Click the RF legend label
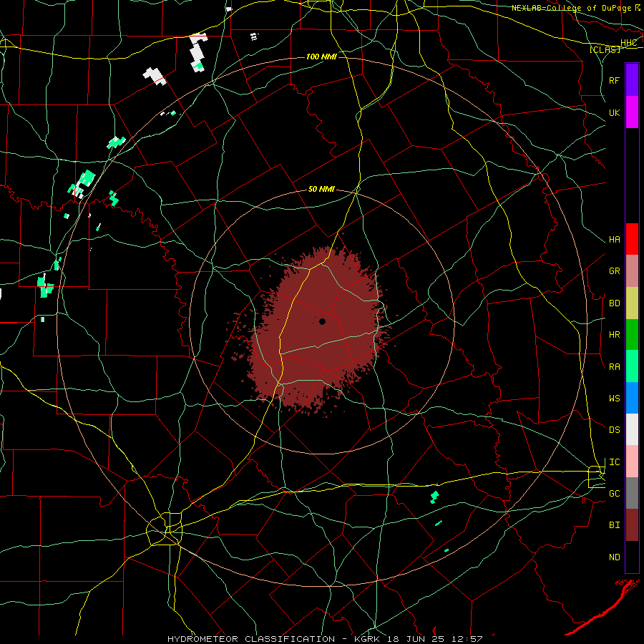Image resolution: width=644 pixels, height=644 pixels. coord(614,80)
